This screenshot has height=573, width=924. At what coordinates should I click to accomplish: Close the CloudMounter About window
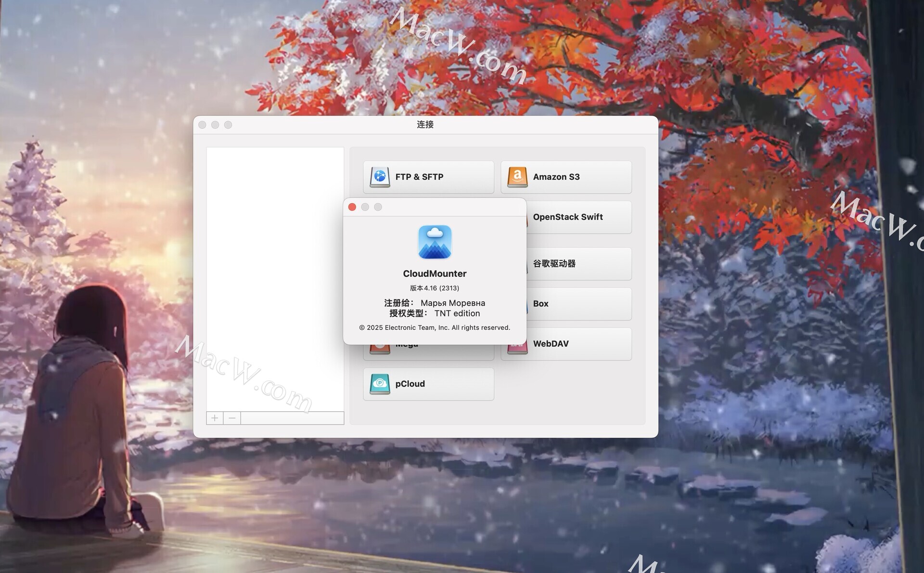(352, 207)
